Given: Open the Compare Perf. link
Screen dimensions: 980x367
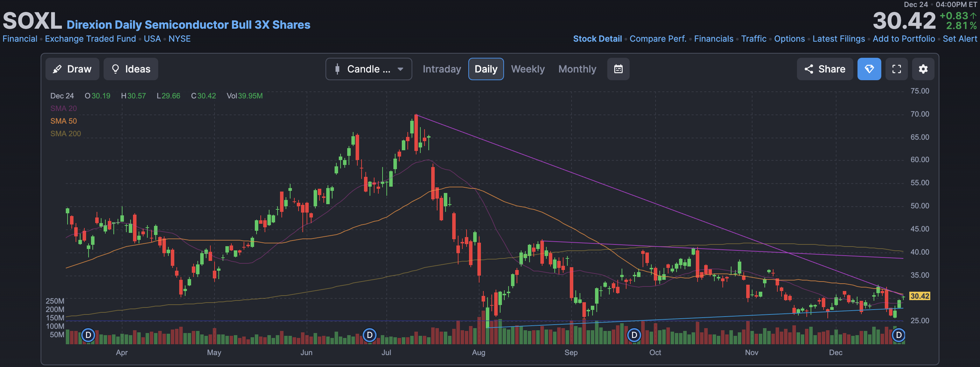Looking at the screenshot, I should point(658,39).
